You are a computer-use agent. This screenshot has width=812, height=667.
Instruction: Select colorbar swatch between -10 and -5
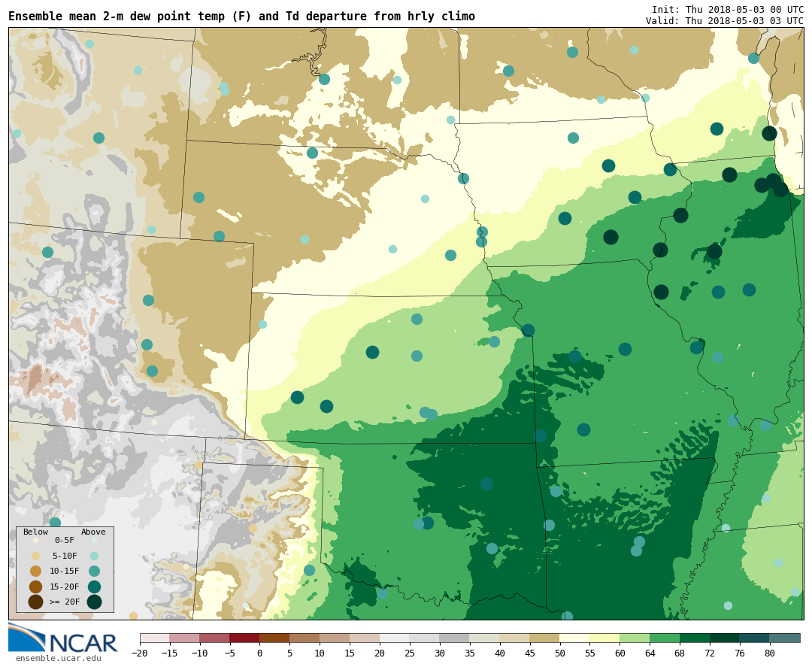(215, 638)
